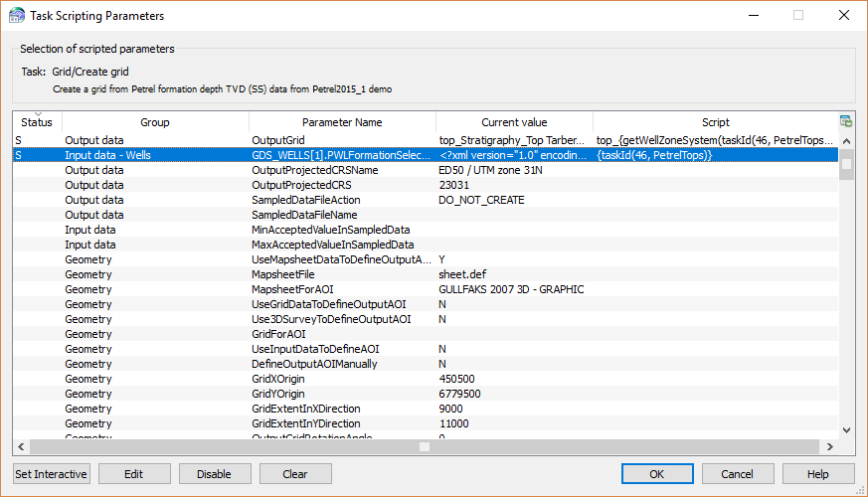Screen dimensions: 868x497
Task: Sort by the Status column header
Action: click(x=37, y=122)
